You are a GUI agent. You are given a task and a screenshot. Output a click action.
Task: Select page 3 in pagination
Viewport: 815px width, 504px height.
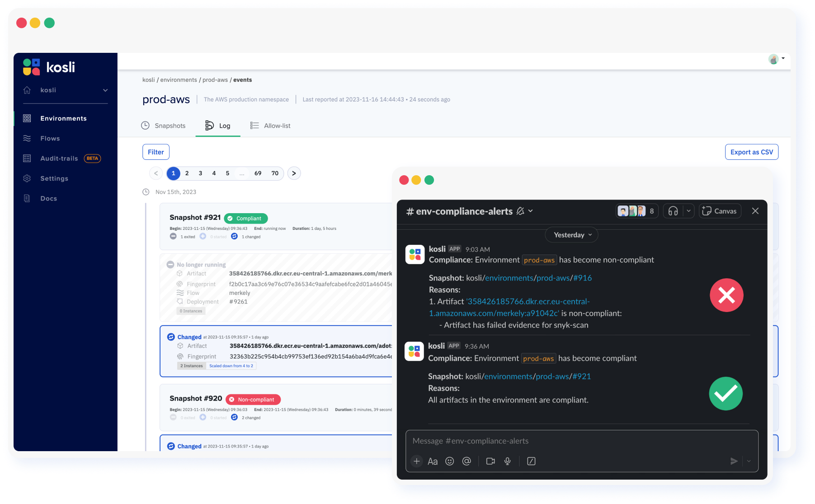tap(201, 173)
